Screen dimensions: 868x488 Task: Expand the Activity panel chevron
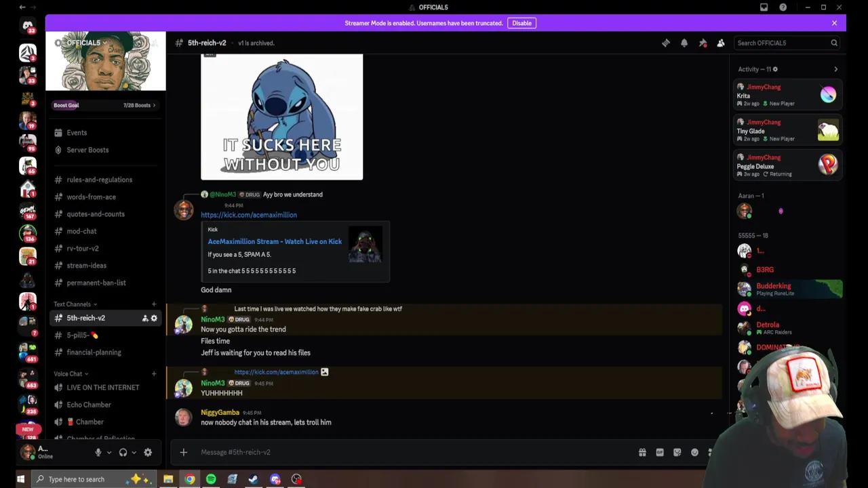pyautogui.click(x=835, y=69)
